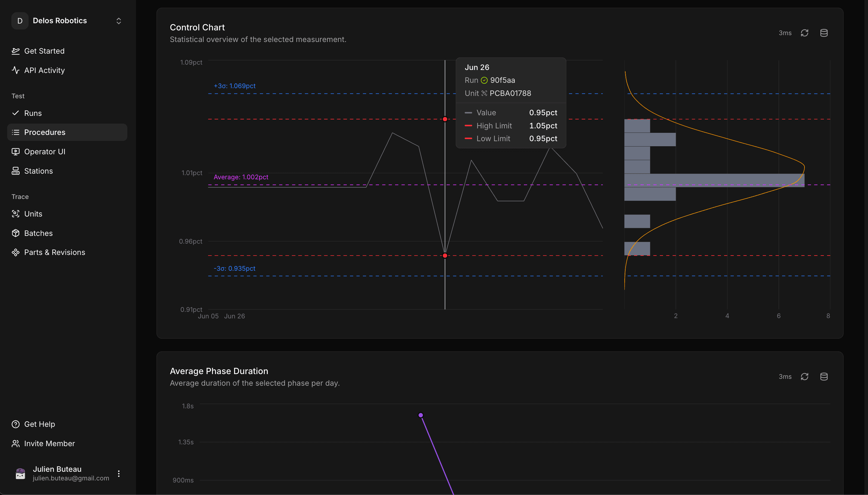Click the data source icon on the Control Chart panel
Viewport: 868px width, 495px height.
pyautogui.click(x=824, y=33)
